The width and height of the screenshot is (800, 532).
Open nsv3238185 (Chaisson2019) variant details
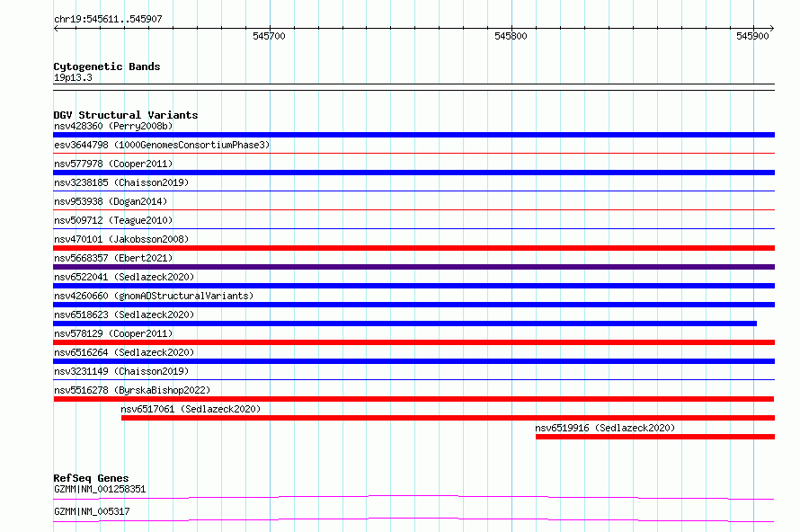[121, 182]
